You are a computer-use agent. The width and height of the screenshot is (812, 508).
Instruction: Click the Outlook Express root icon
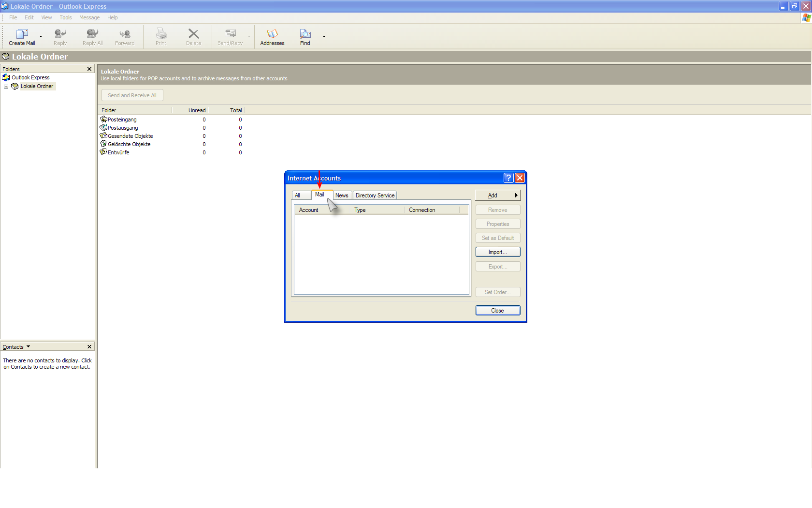coord(6,77)
